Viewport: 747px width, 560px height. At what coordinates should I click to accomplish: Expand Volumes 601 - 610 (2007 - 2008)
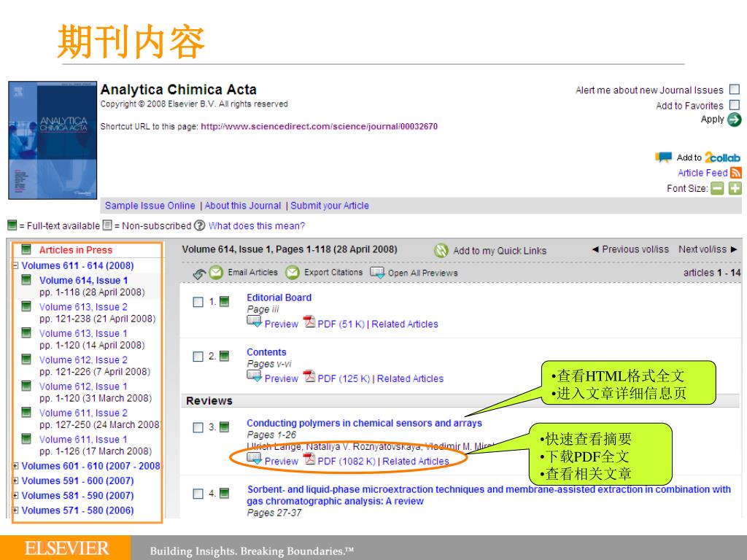[x=16, y=466]
